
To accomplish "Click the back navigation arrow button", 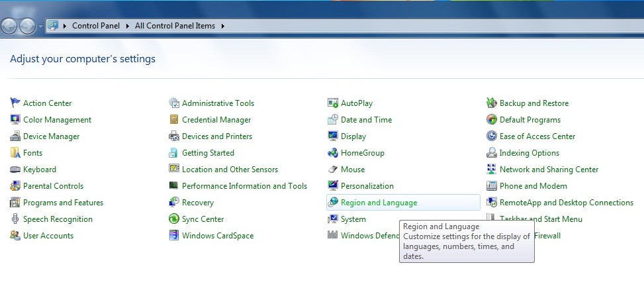I will [9, 26].
